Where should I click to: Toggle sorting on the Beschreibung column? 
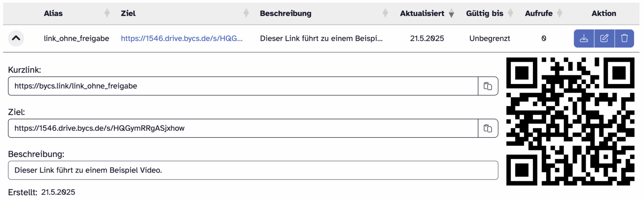[x=385, y=13]
